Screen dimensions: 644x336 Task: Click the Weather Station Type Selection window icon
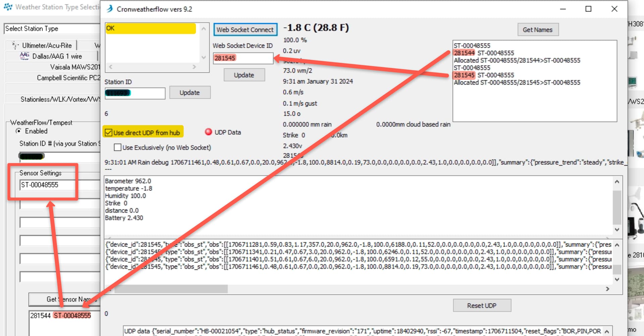click(x=8, y=7)
